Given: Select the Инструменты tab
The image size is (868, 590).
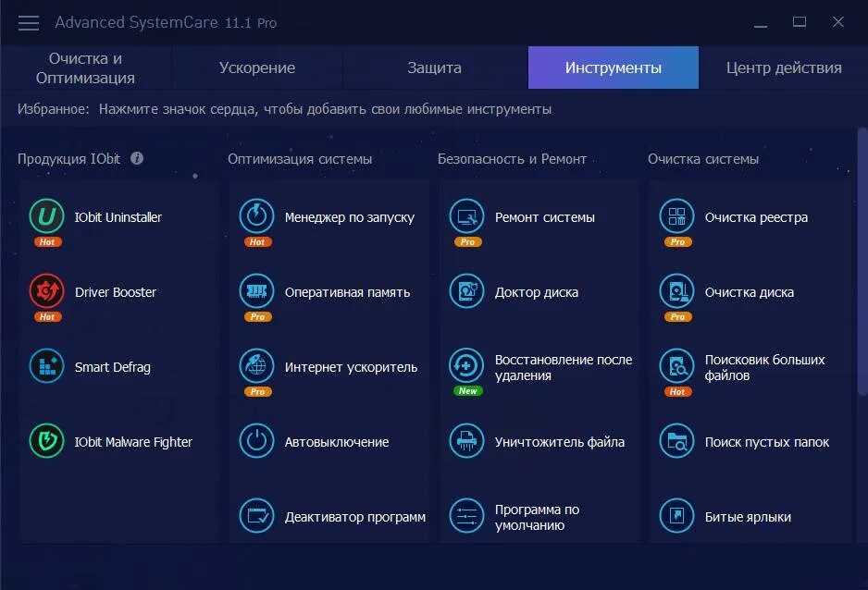Looking at the screenshot, I should (x=614, y=68).
